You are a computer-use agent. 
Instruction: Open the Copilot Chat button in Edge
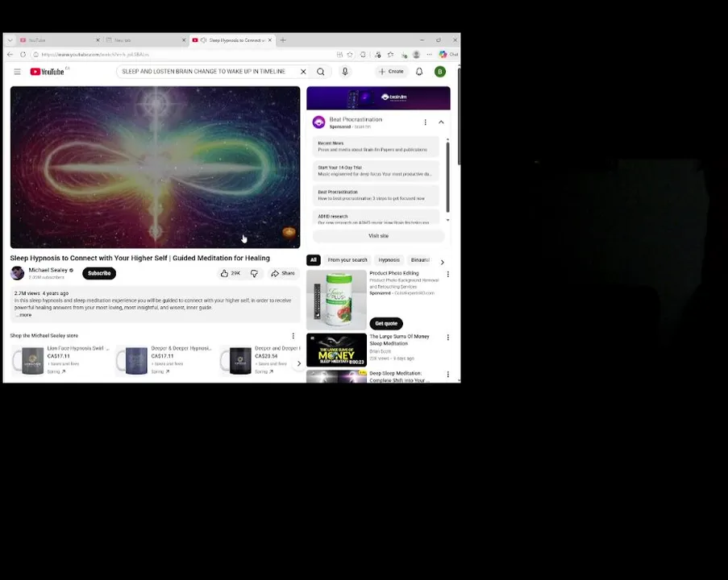448,54
